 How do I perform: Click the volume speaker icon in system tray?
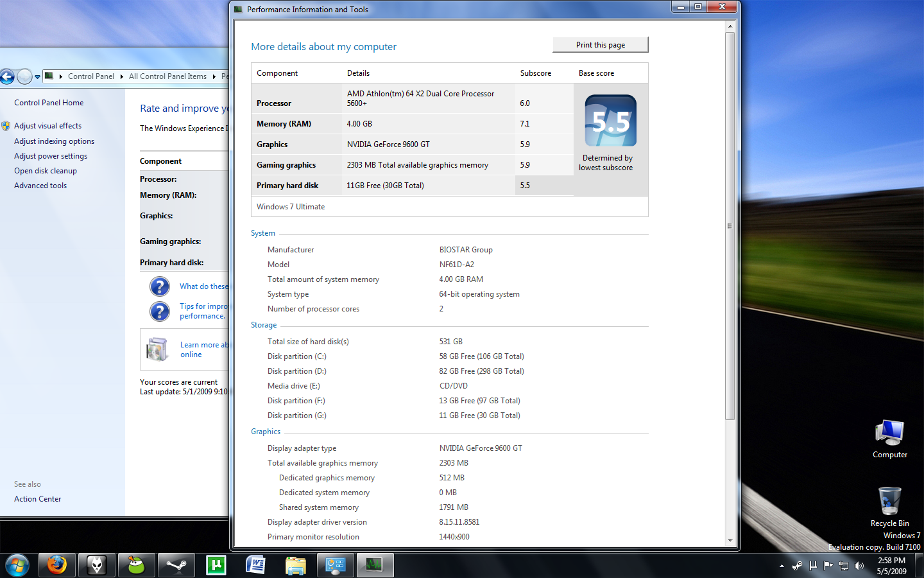pyautogui.click(x=859, y=566)
